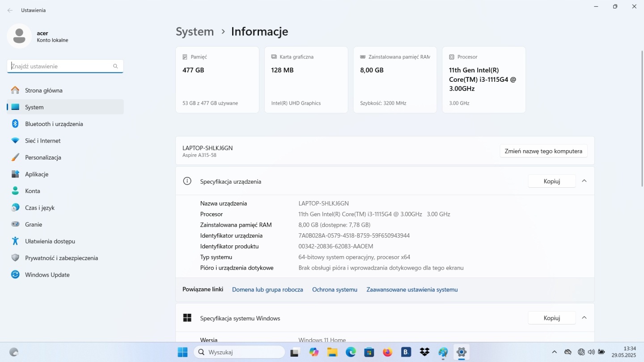Open Ułatwienia dostępu settings
The image size is (644, 362).
50,241
